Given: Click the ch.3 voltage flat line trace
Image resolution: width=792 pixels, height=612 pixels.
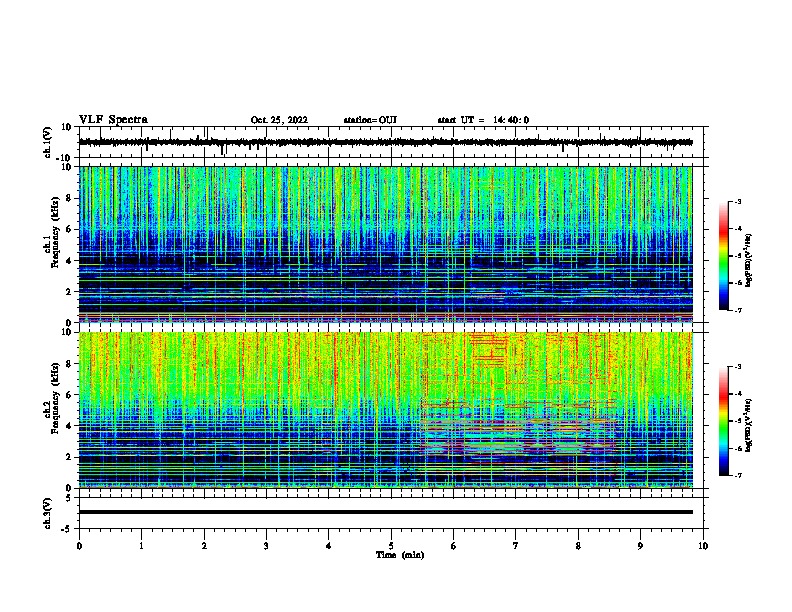Looking at the screenshot, I should tap(385, 512).
